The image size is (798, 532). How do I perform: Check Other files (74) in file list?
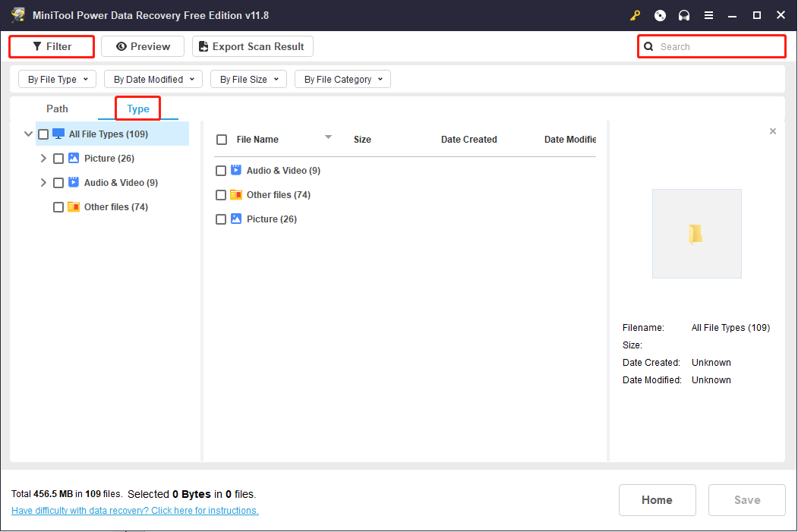pos(221,195)
